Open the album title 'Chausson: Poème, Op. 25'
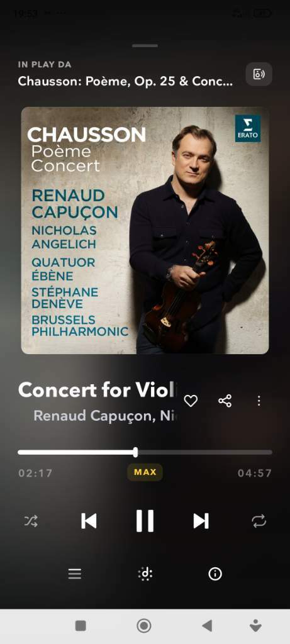This screenshot has height=644, width=290. [x=125, y=81]
